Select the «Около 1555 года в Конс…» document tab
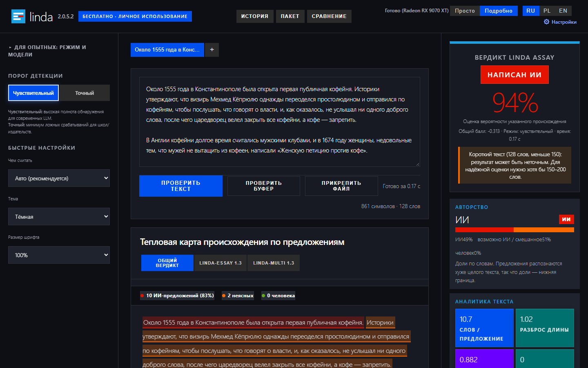The height and width of the screenshot is (368, 588). (167, 50)
